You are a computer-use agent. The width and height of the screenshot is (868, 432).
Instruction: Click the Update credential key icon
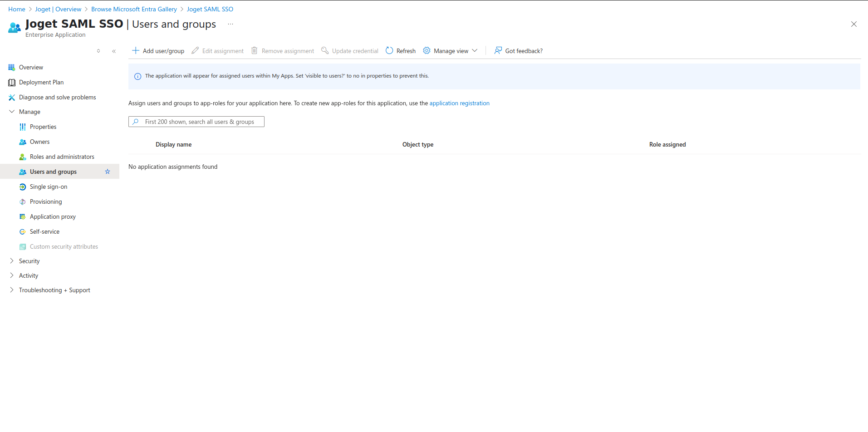point(325,50)
